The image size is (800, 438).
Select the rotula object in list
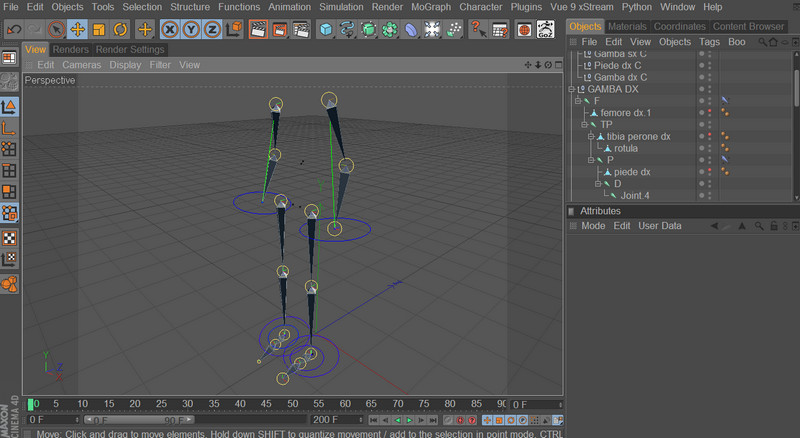[x=625, y=148]
